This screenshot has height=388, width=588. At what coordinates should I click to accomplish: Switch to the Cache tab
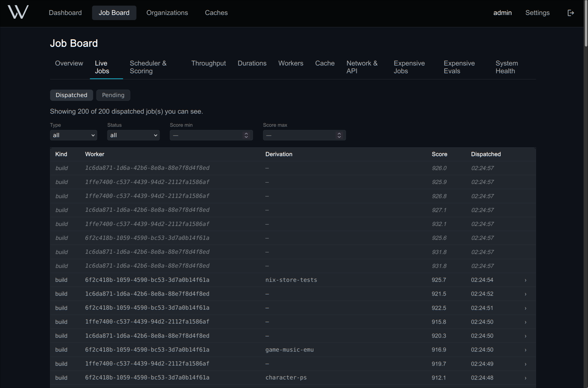pos(325,63)
